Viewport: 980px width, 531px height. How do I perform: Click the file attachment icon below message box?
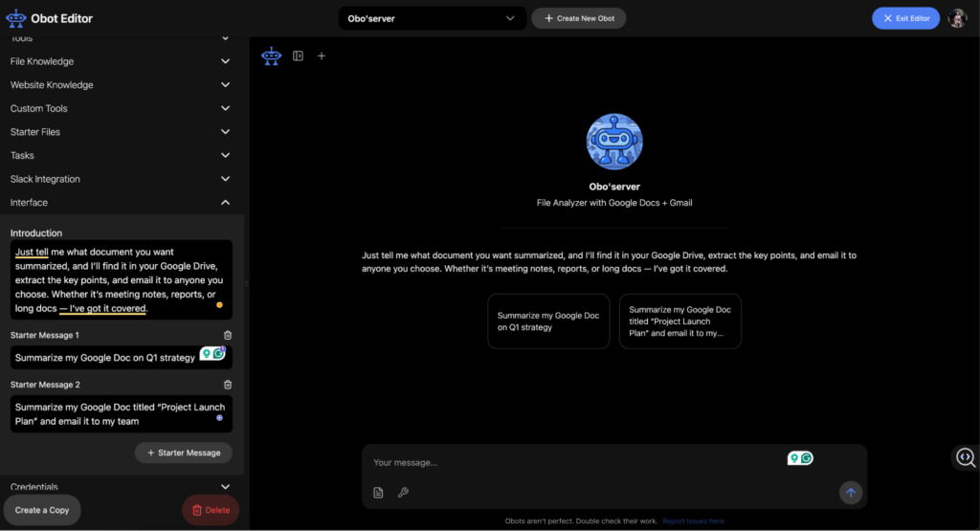[378, 493]
